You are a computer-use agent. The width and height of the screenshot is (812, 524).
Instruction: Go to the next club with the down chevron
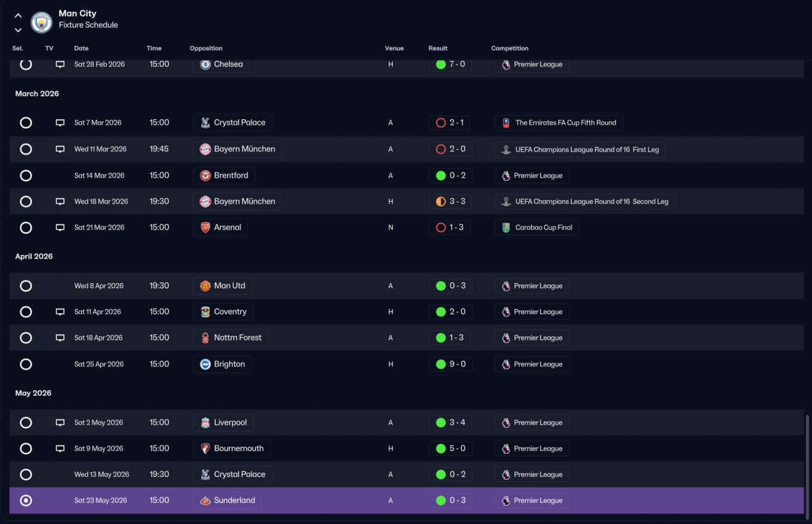(x=18, y=30)
